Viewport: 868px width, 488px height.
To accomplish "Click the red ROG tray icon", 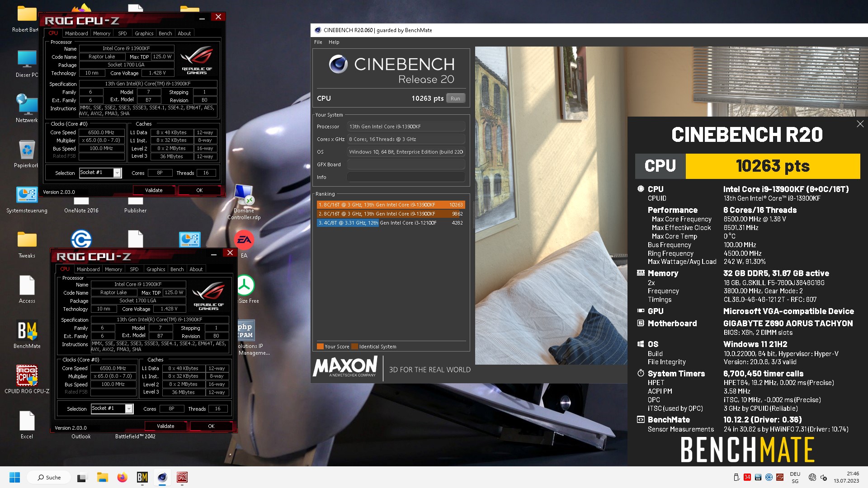I will click(780, 477).
